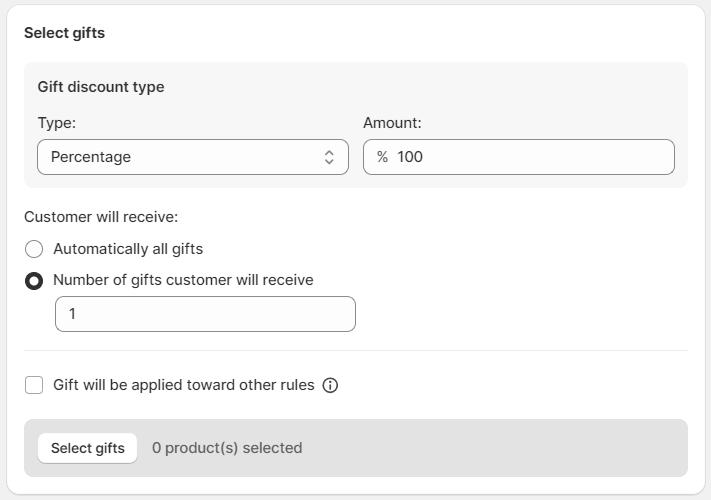Click the Percentage text in Type selector
This screenshot has height=500, width=711.
tap(91, 157)
